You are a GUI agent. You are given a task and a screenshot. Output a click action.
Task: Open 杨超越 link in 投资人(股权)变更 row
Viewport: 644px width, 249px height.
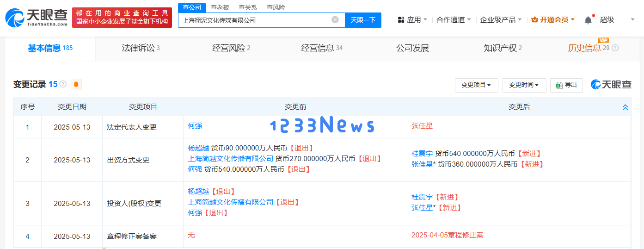[x=198, y=192]
